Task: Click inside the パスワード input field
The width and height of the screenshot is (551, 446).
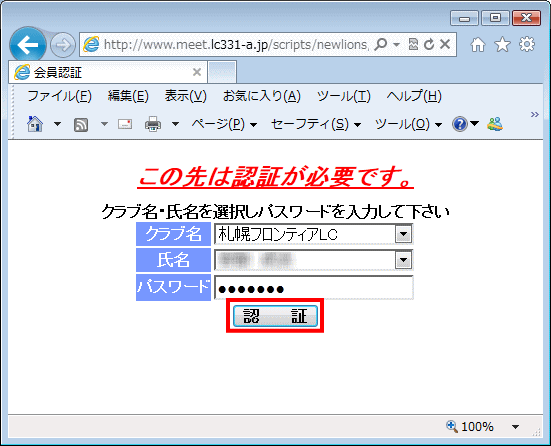Action: [x=313, y=288]
